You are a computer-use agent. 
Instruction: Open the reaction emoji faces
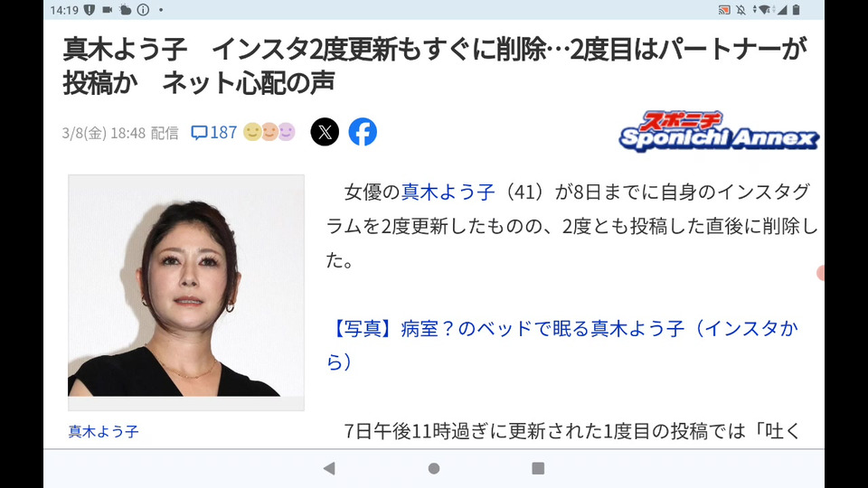(269, 132)
